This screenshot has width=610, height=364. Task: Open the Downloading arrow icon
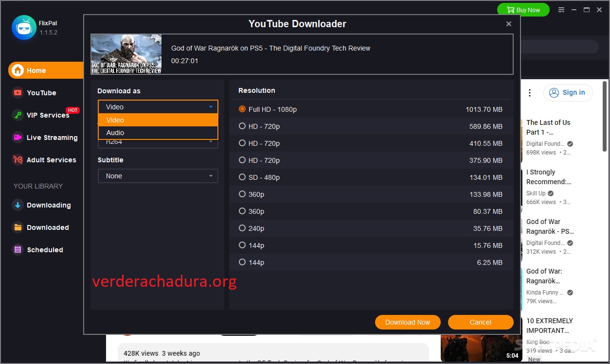(x=18, y=205)
